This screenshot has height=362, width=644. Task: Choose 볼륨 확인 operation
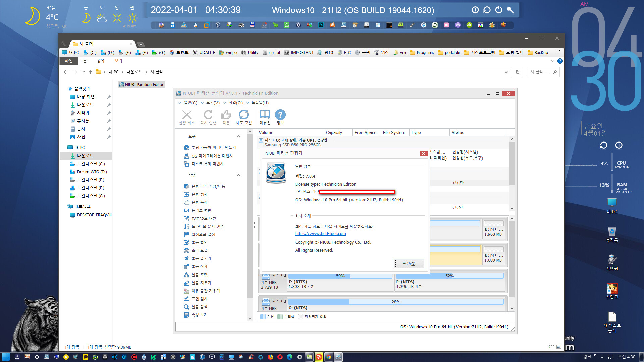[196, 243]
